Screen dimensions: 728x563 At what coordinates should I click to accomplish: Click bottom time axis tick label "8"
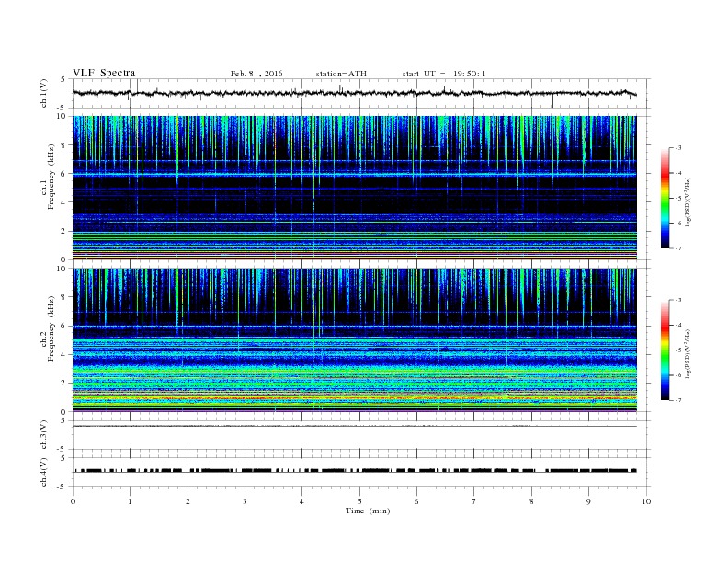[x=531, y=501]
